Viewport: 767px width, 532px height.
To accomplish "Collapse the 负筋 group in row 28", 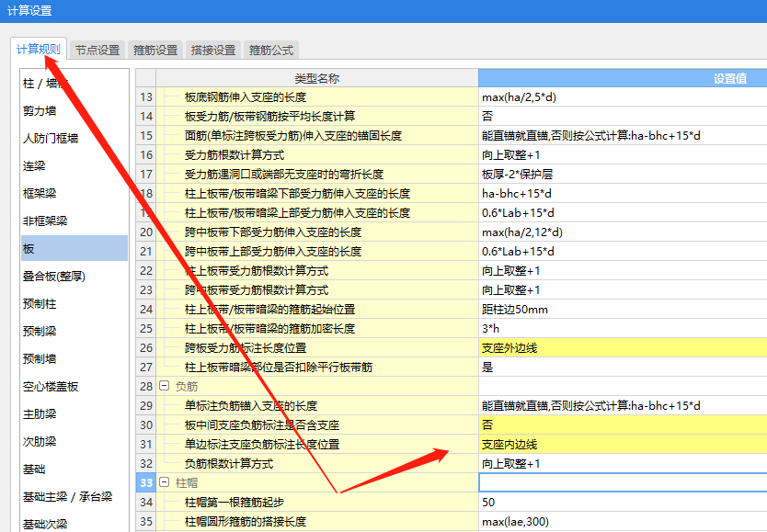I will pyautogui.click(x=165, y=386).
